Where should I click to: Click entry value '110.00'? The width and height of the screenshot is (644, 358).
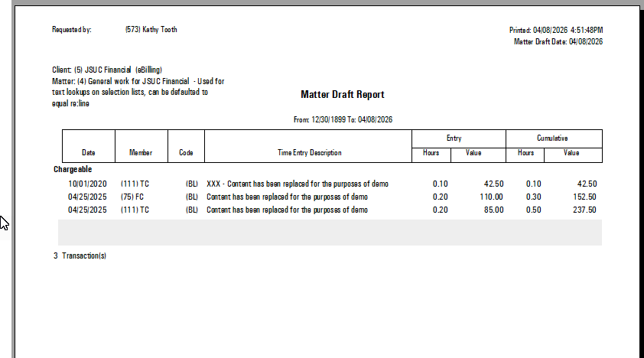click(491, 197)
